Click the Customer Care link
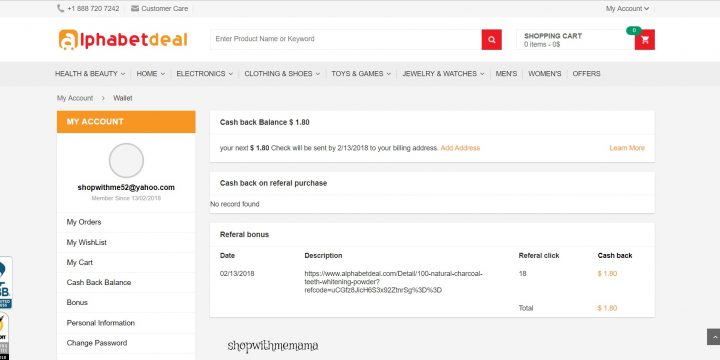720x360 pixels. click(164, 8)
